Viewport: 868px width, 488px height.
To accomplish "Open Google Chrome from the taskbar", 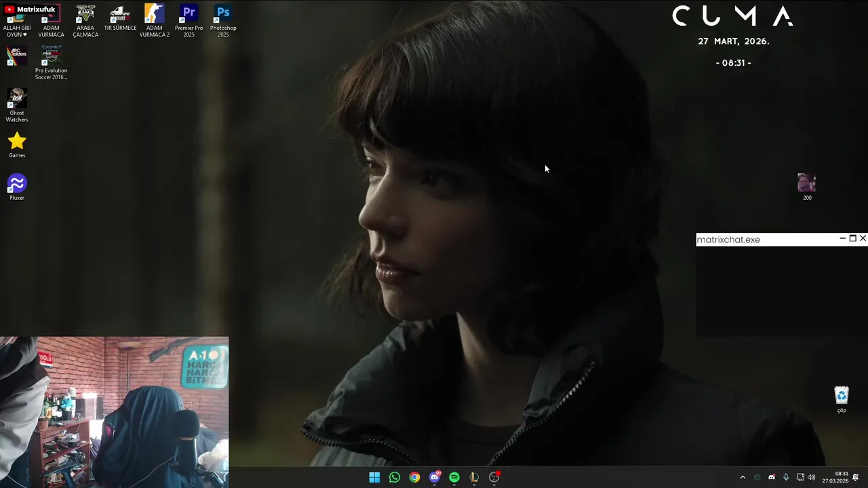I will [x=414, y=477].
